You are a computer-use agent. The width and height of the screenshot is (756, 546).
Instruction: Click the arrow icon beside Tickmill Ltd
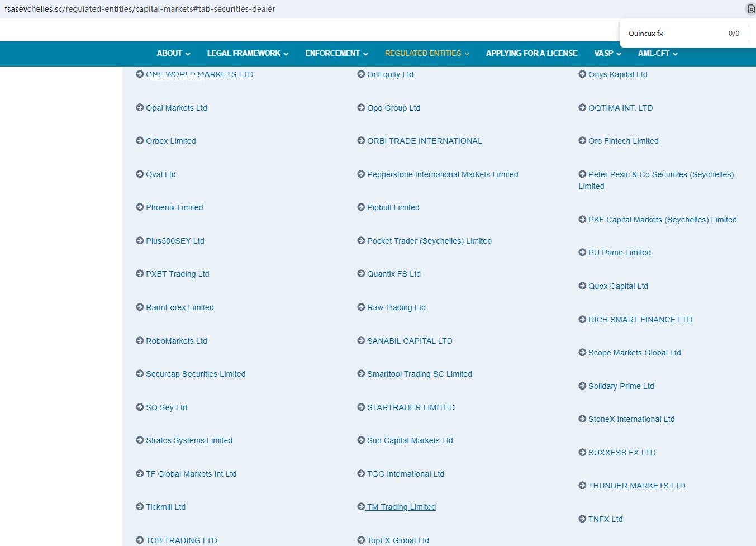coord(140,506)
